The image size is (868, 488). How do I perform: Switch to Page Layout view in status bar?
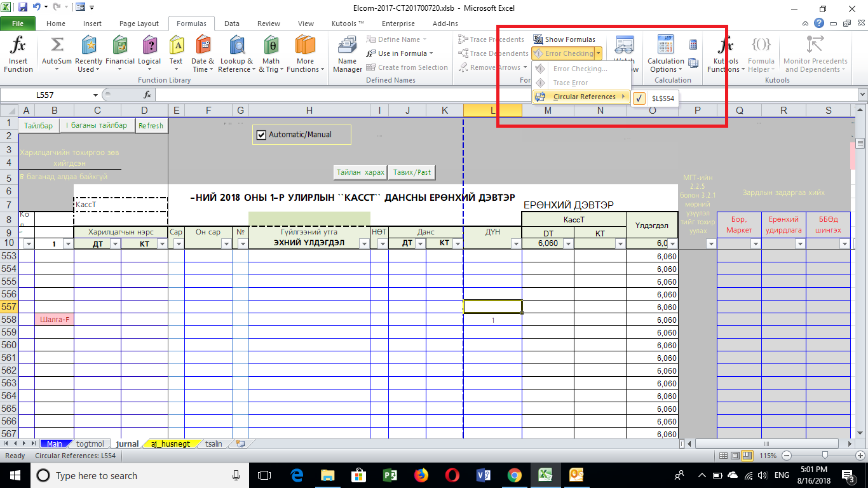point(735,456)
